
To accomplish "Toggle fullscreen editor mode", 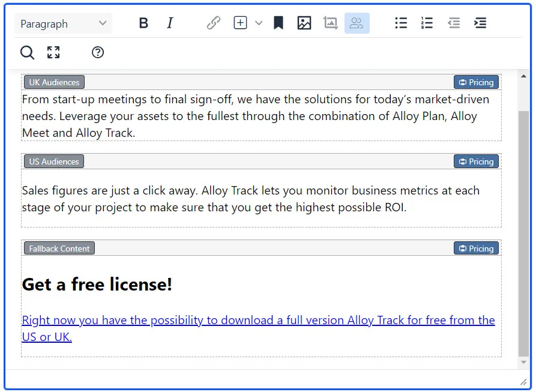I will point(53,53).
